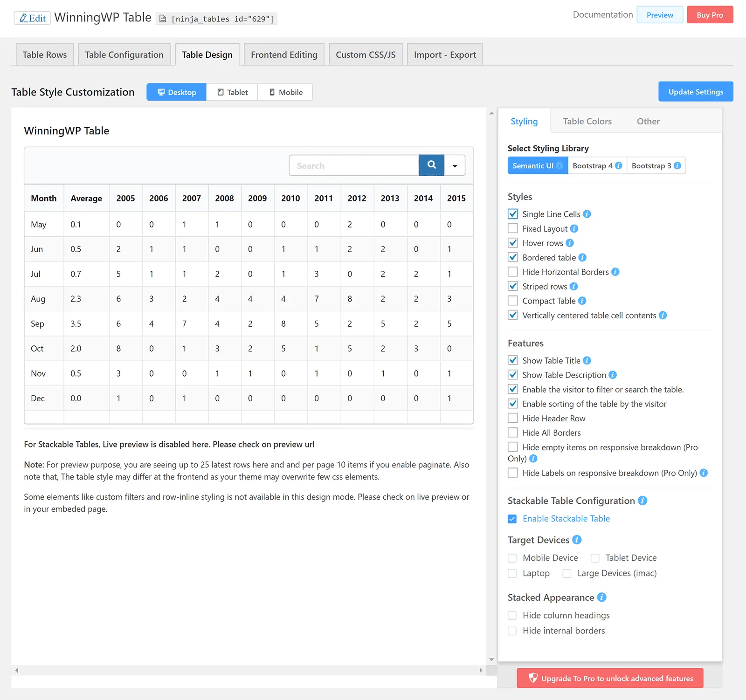The image size is (746, 700).
Task: Click info icon after Hide Labels option
Action: (x=704, y=473)
